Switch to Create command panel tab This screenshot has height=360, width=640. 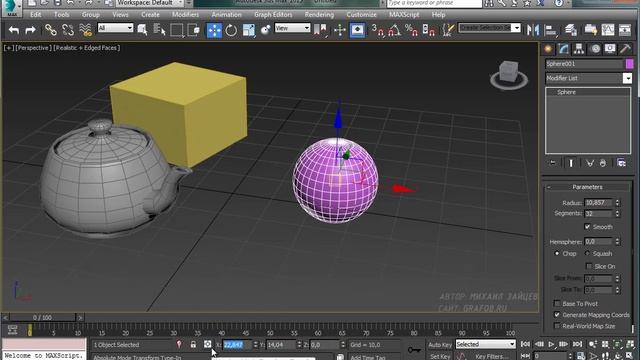click(548, 49)
